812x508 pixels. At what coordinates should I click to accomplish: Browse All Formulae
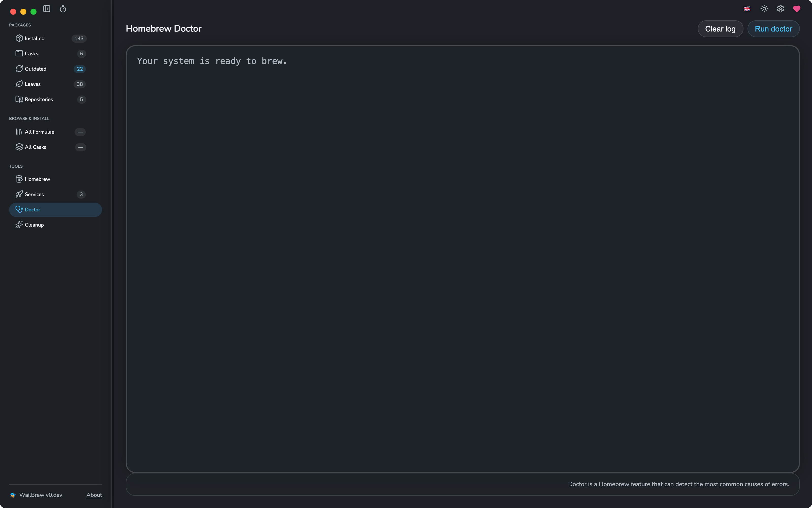point(55,132)
